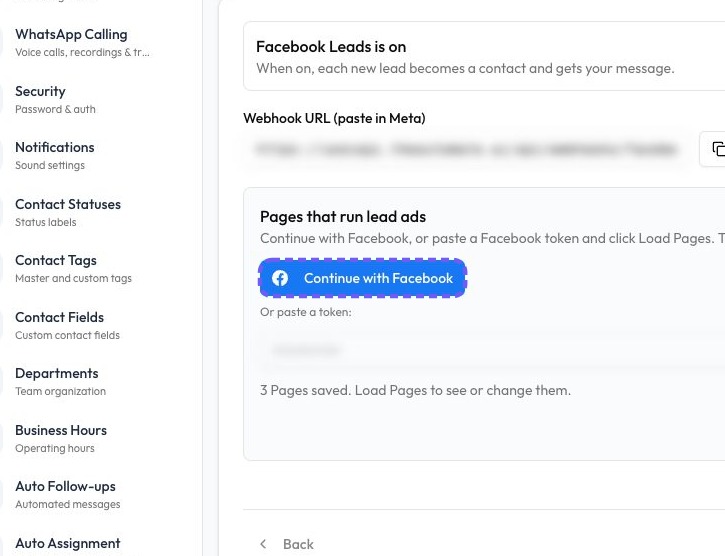Focus the paste a token input field
Viewport: 725px width, 556px height.
[492, 350]
